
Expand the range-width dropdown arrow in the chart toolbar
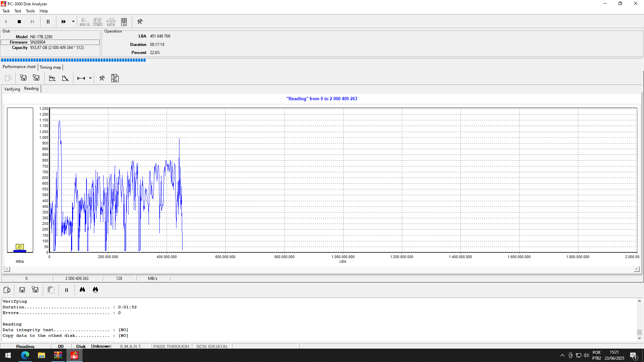click(x=90, y=78)
